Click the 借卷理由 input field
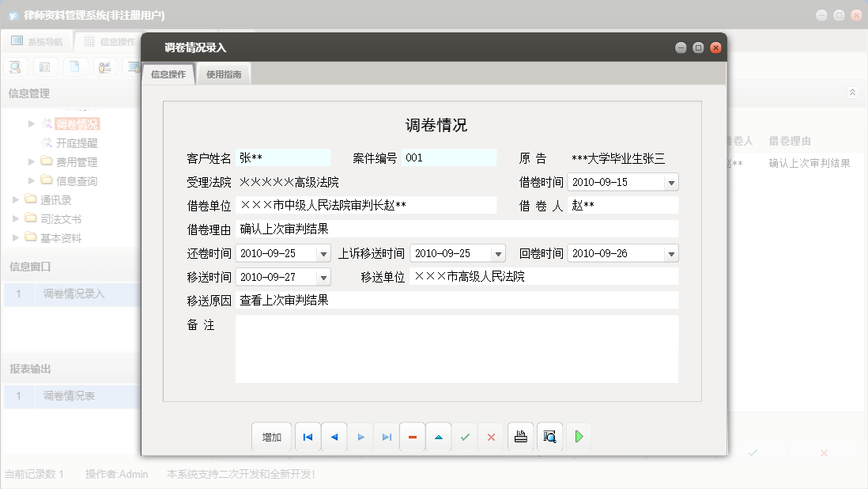 click(456, 229)
